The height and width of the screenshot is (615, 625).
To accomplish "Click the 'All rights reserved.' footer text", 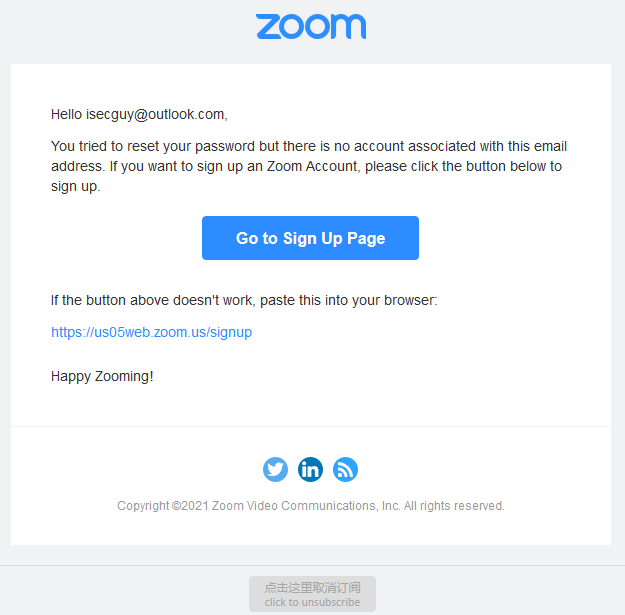I will point(454,505).
